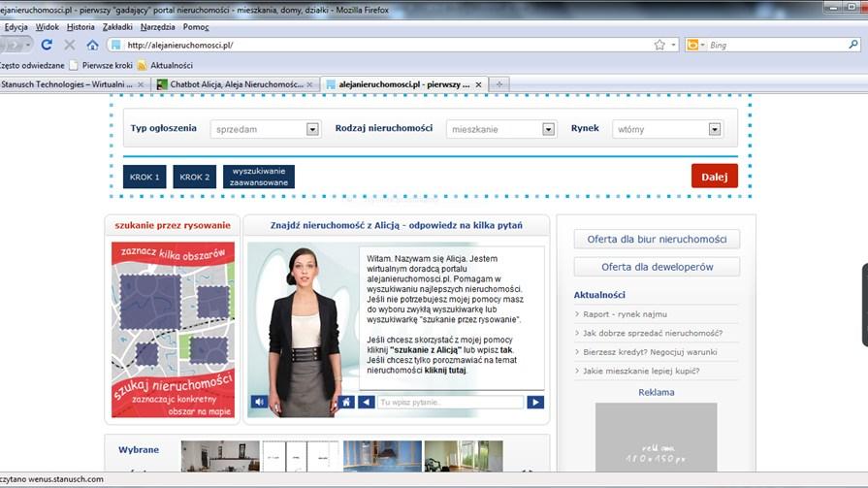Select the alejanieruchomosci.pl tab
Screen dimensions: 868x488
pyautogui.click(x=404, y=84)
